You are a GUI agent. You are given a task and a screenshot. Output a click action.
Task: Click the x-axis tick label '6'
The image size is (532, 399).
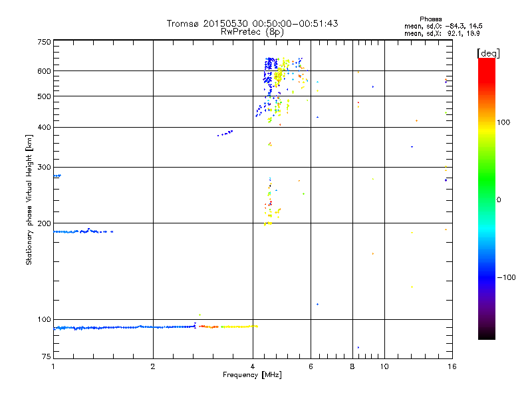[311, 366]
